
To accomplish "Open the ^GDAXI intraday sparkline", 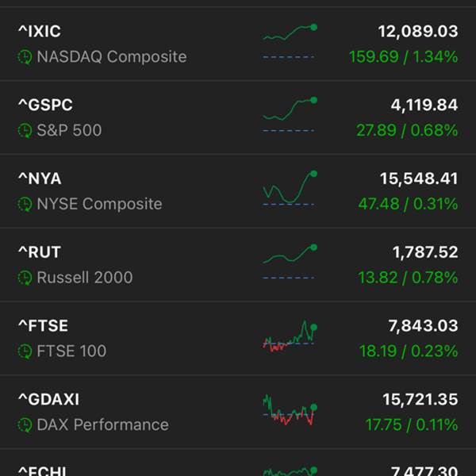I will (x=290, y=409).
